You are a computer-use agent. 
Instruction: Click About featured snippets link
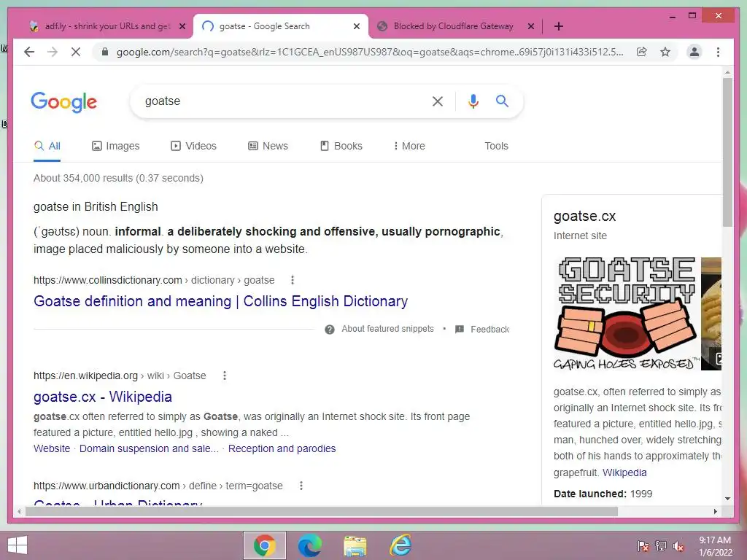pyautogui.click(x=388, y=329)
